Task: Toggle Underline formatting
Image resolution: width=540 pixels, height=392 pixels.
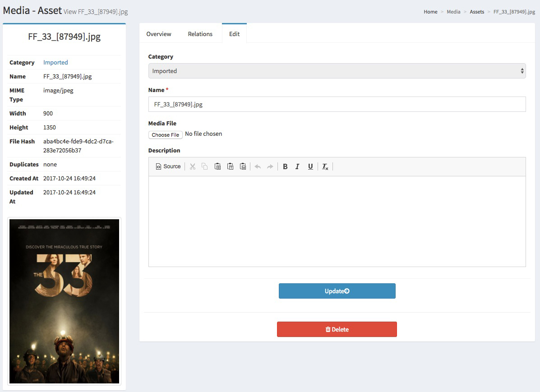Action: [310, 166]
